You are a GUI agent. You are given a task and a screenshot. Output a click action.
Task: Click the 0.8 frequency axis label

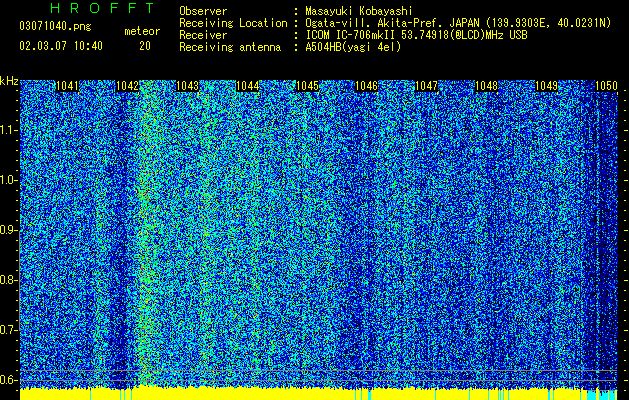click(x=8, y=280)
